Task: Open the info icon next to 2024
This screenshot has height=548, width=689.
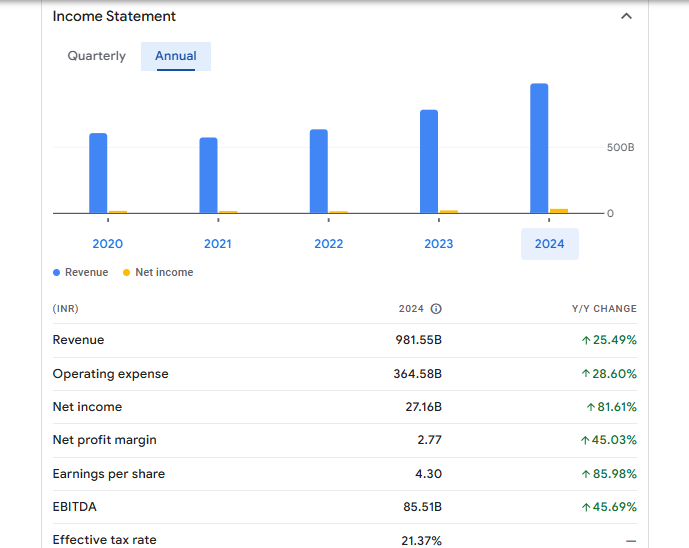Action: point(436,309)
